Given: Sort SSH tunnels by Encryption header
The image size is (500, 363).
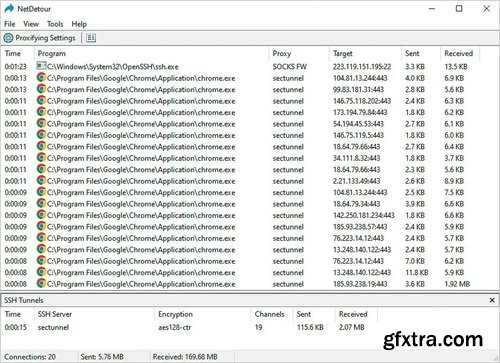Looking at the screenshot, I should pyautogui.click(x=175, y=314).
